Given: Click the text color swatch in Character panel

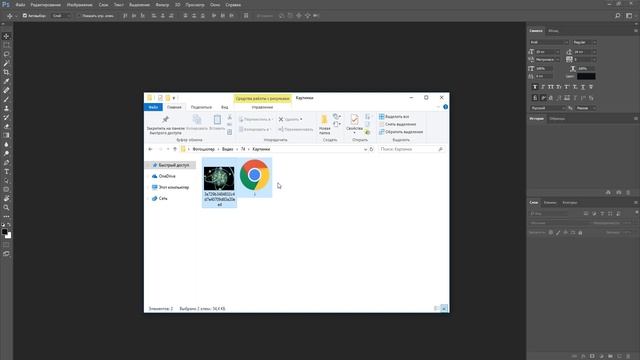Looking at the screenshot, I should point(586,76).
